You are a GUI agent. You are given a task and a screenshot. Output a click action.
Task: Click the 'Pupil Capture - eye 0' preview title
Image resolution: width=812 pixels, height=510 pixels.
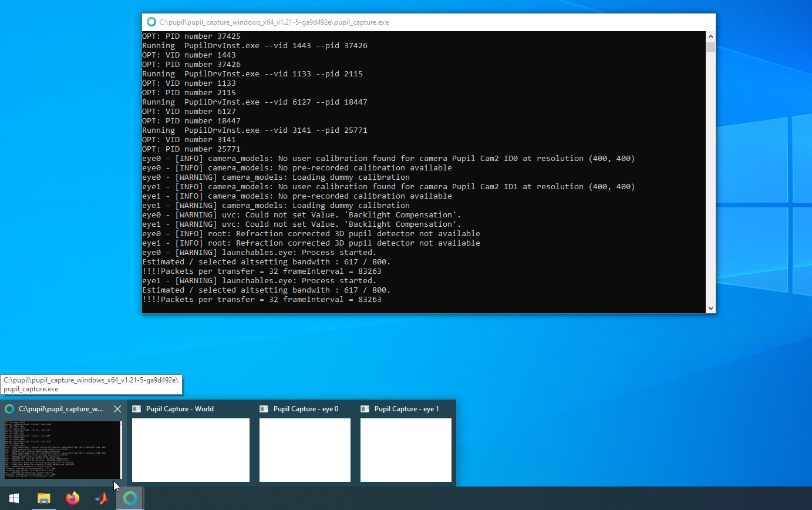[306, 409]
